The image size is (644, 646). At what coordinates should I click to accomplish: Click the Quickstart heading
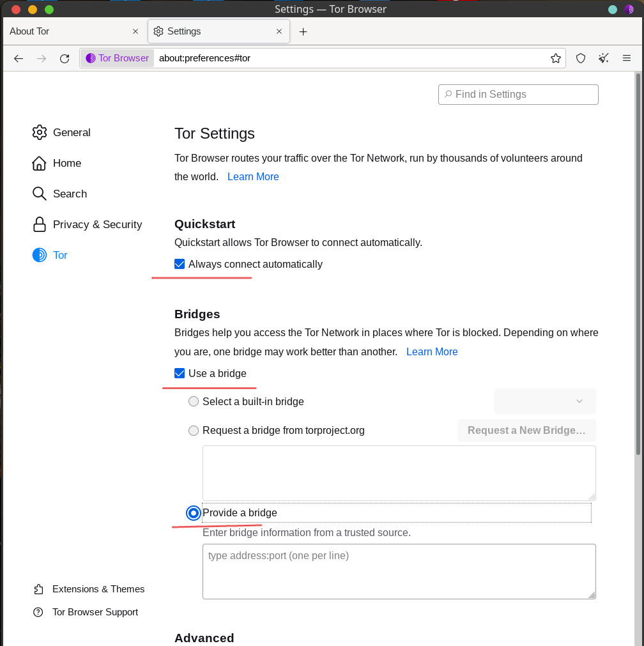click(205, 224)
